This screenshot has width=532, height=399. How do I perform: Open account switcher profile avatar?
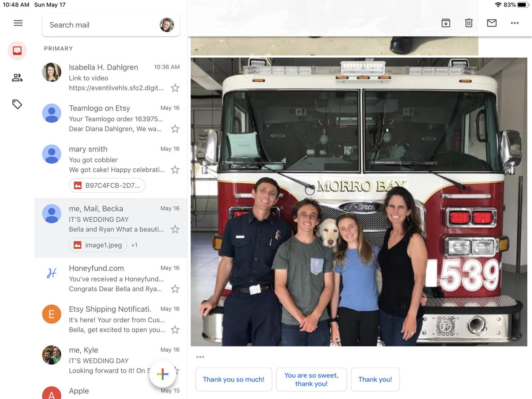(x=167, y=25)
